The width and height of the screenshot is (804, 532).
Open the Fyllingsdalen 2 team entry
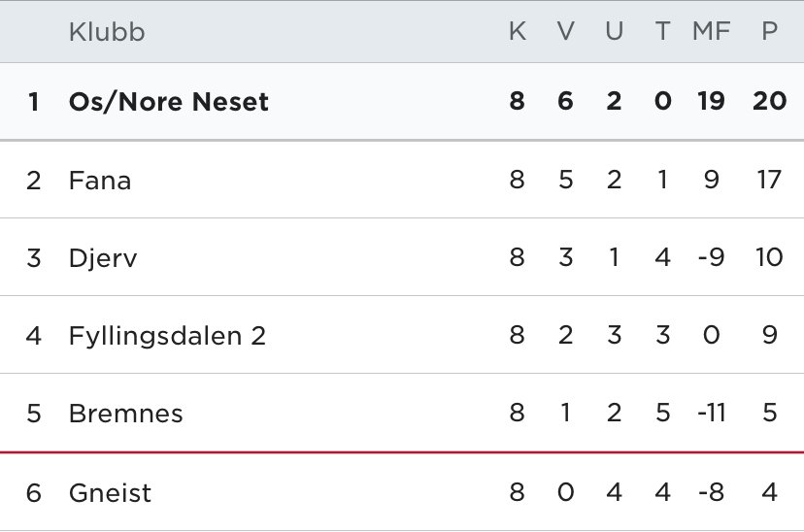point(167,336)
